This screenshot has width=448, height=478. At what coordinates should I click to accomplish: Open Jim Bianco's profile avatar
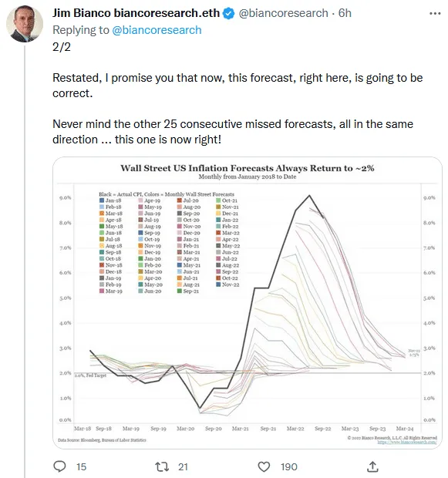(x=25, y=24)
